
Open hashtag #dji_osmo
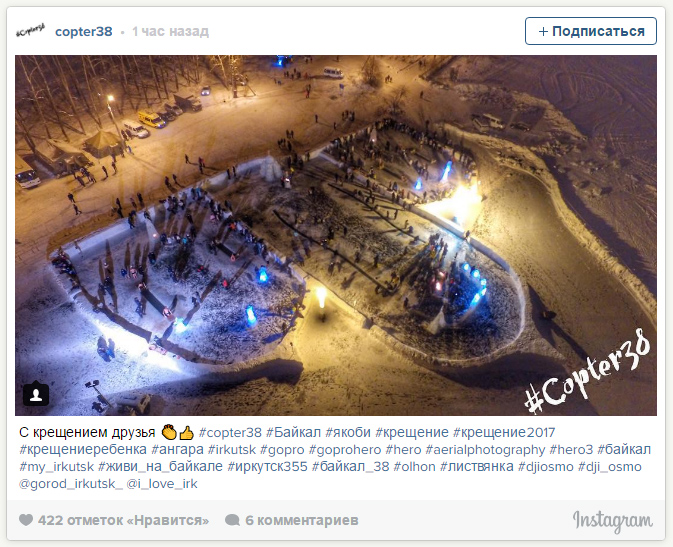609,467
